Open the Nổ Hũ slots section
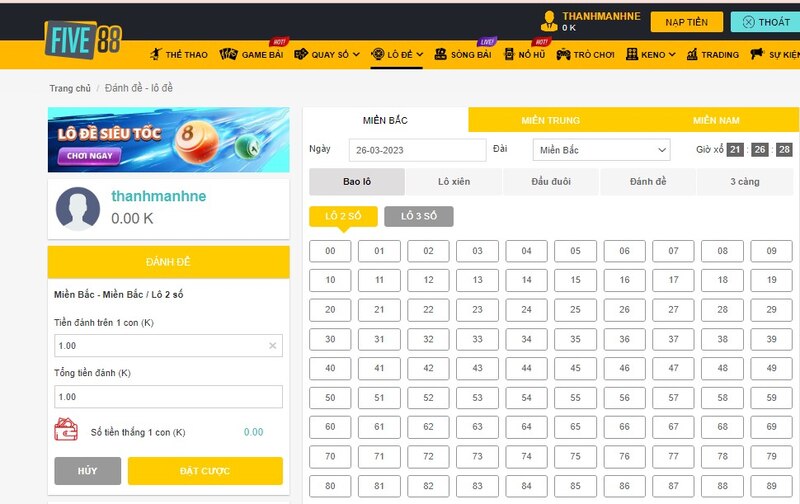The width and height of the screenshot is (800, 504). pos(525,55)
